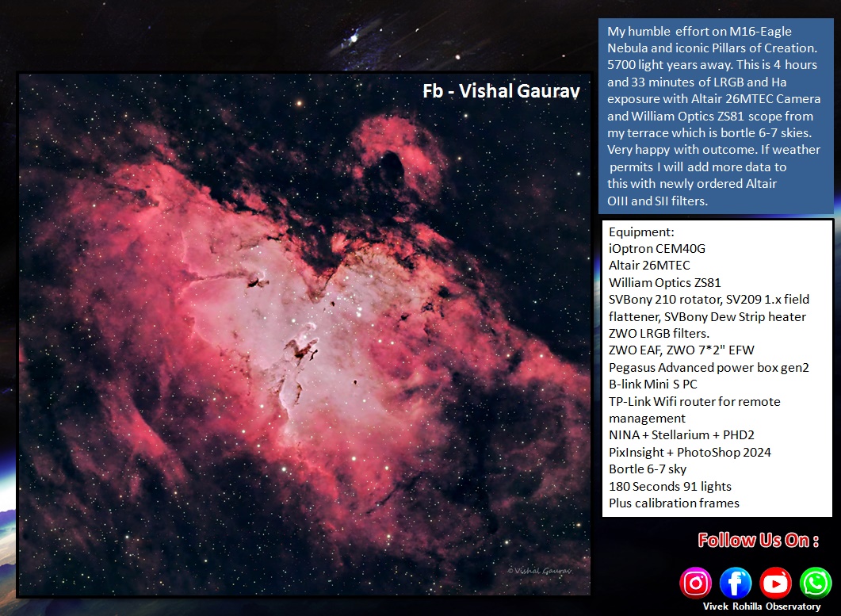Click the 'Follow Us On :' heading
Image resolution: width=841 pixels, height=616 pixels.
pyautogui.click(x=758, y=541)
